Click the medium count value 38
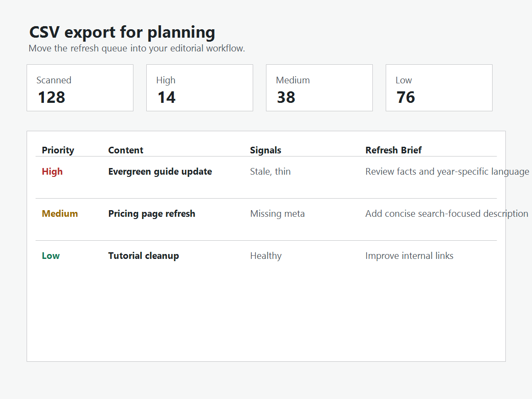The image size is (532, 399). pos(286,97)
